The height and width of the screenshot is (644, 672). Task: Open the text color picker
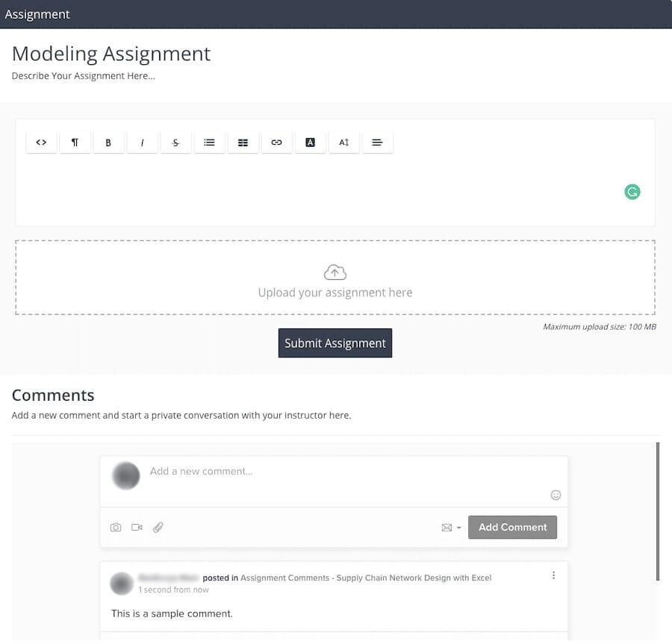tap(311, 143)
